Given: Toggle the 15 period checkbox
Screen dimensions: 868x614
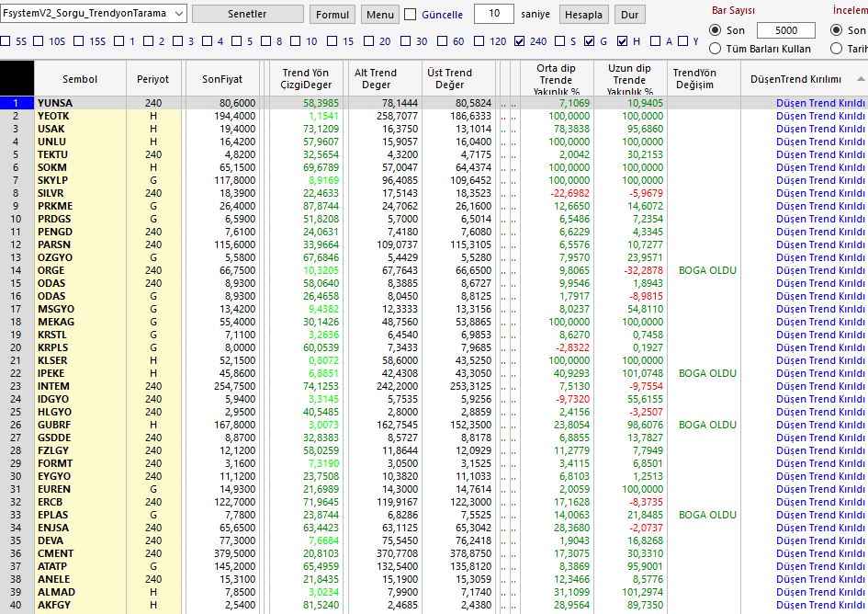Looking at the screenshot, I should click(332, 41).
